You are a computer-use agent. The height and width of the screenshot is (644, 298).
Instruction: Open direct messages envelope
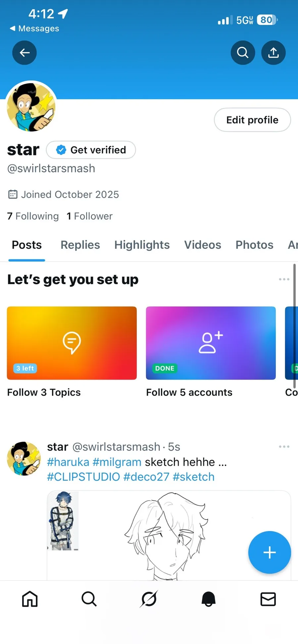[x=268, y=599]
